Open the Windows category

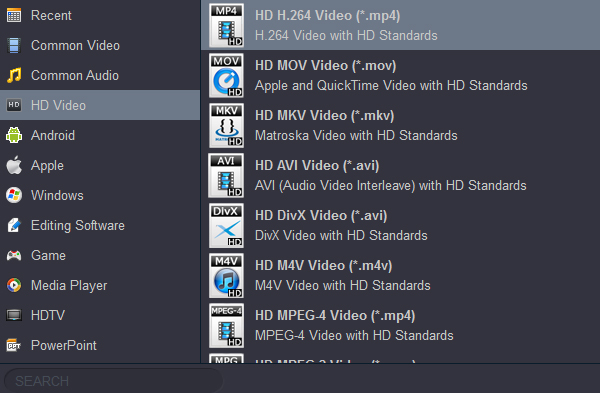point(100,195)
